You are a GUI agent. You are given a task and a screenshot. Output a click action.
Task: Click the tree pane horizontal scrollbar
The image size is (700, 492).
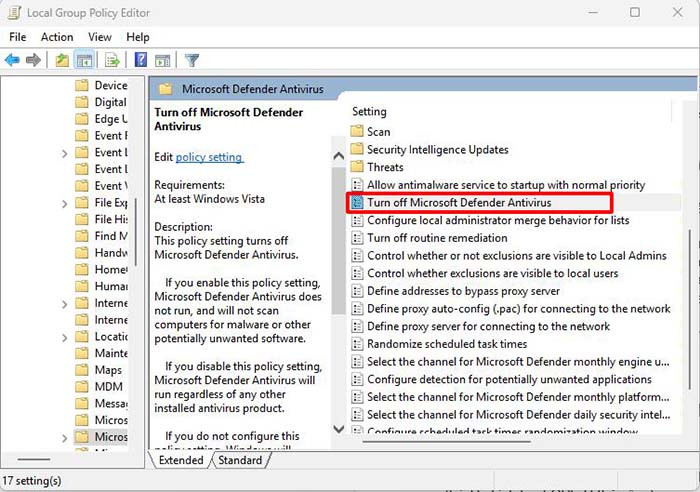(x=33, y=459)
